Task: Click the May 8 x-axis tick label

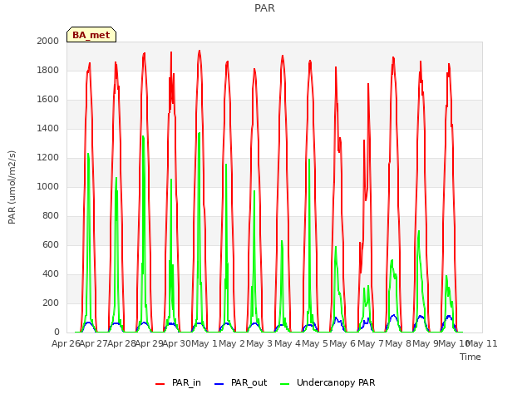Action: pos(398,343)
